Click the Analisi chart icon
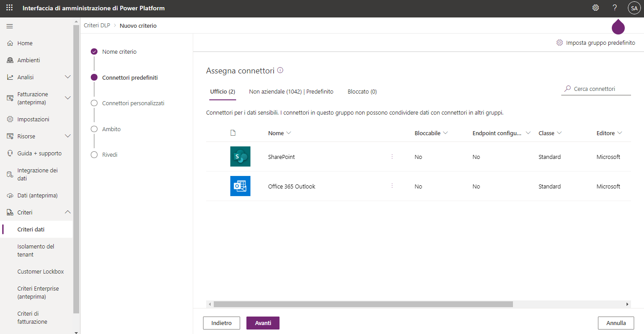644x334 pixels. click(10, 77)
